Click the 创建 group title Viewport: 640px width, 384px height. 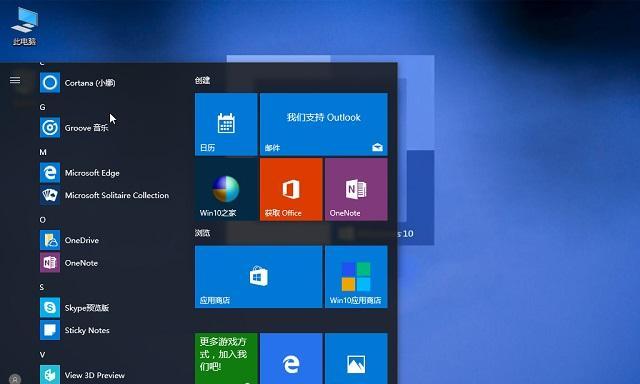click(202, 80)
